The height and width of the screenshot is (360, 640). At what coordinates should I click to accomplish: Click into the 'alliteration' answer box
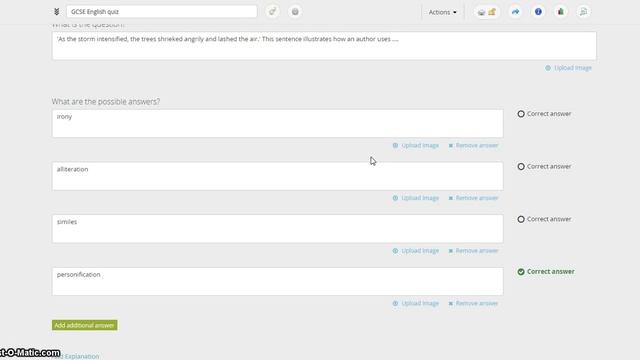(278, 176)
